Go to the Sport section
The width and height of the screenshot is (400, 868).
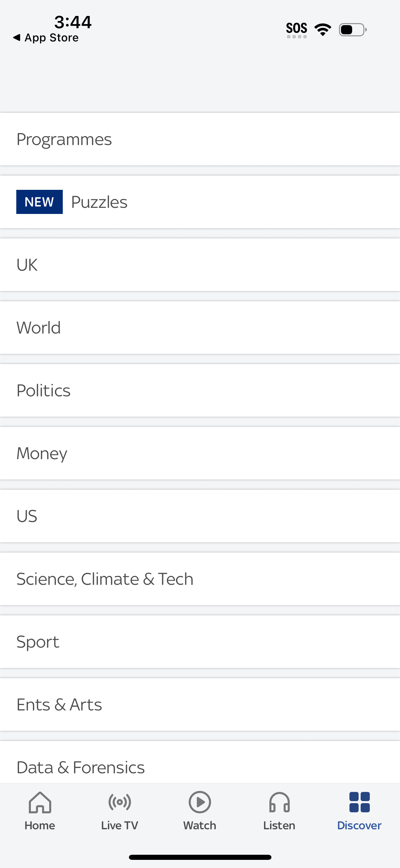(x=37, y=641)
